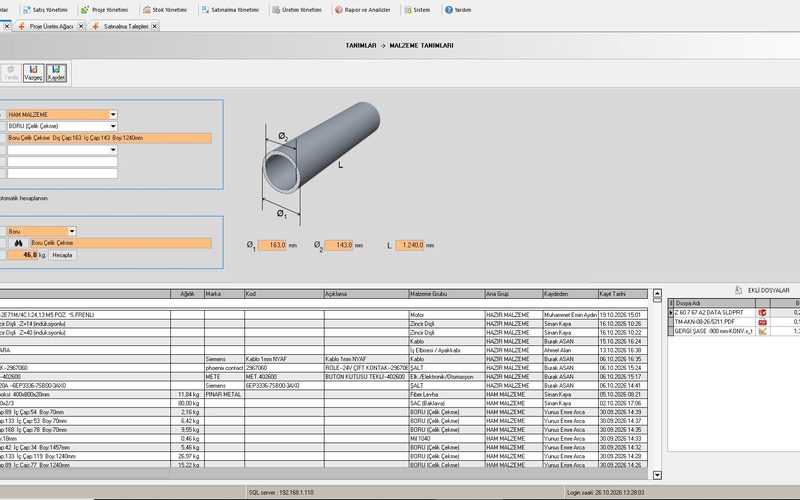Open the Boru shape dropdown
800x500 pixels.
click(x=72, y=231)
